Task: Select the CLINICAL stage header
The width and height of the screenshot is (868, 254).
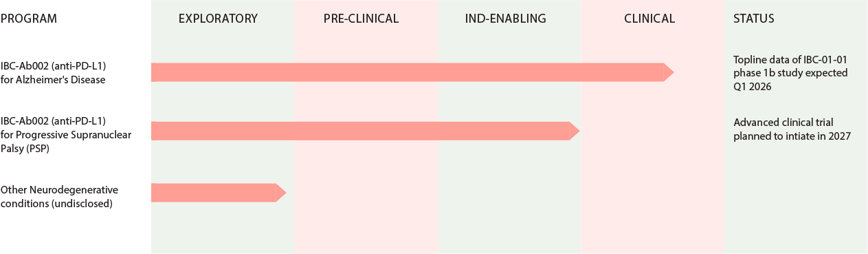Action: pos(649,19)
